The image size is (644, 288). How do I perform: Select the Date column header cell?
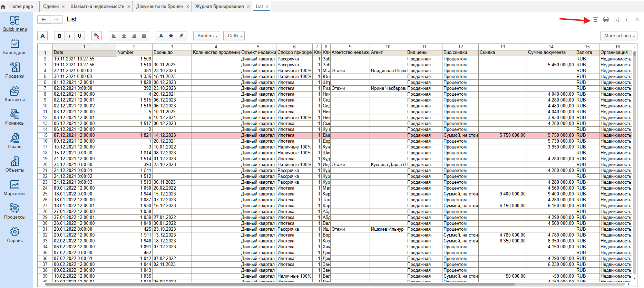[x=84, y=52]
